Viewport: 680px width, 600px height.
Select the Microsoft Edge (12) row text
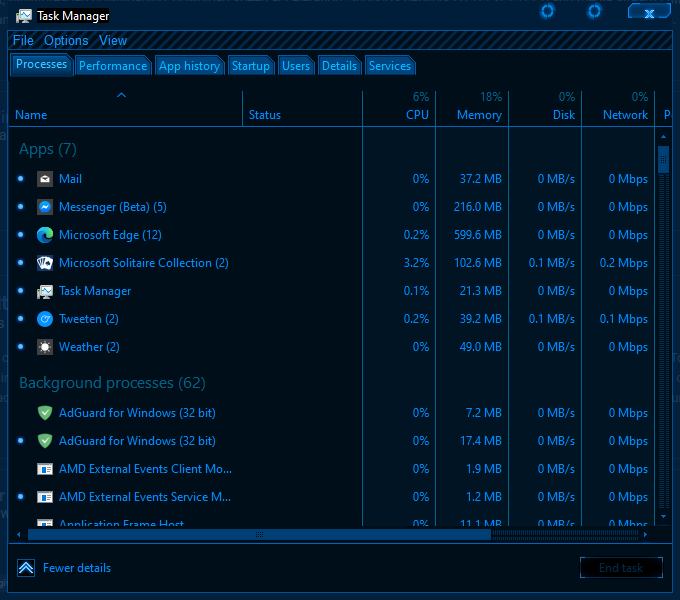(x=110, y=235)
